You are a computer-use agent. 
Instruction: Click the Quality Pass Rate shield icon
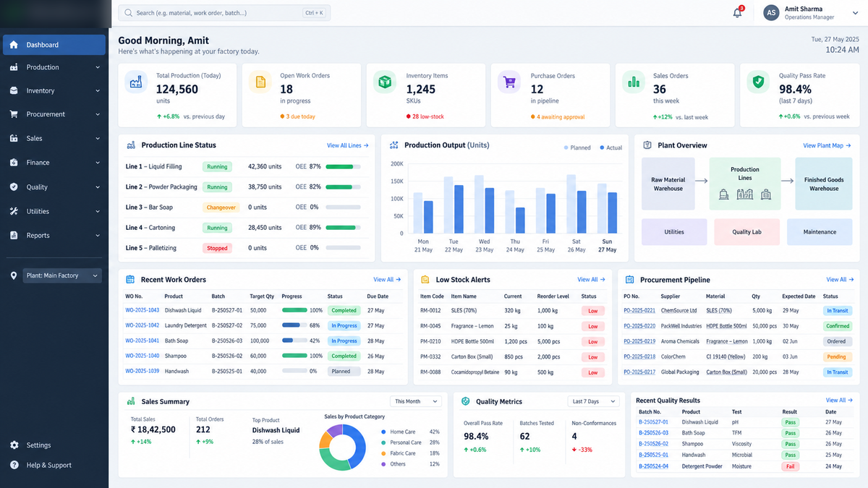(x=758, y=82)
